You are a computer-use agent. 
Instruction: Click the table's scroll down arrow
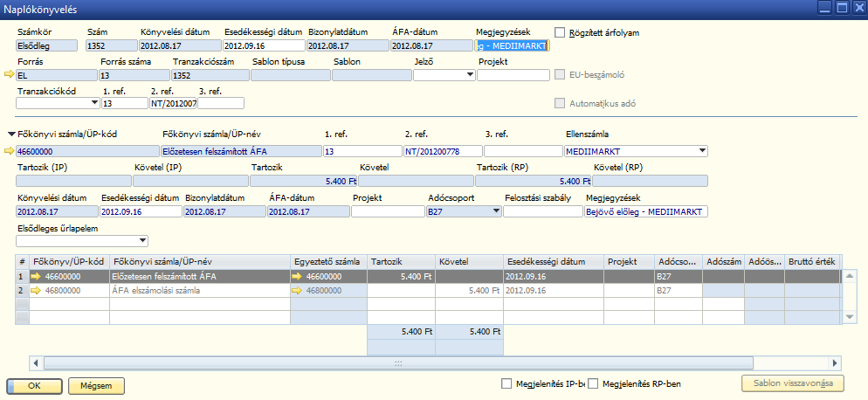[850, 316]
